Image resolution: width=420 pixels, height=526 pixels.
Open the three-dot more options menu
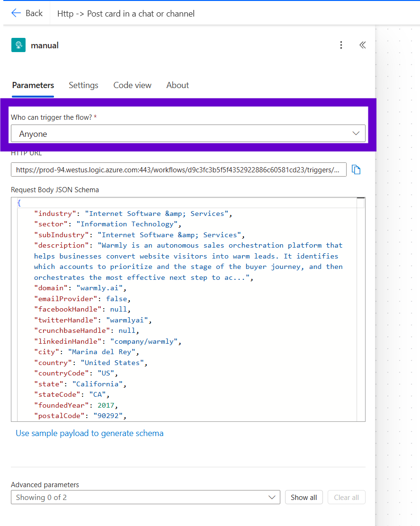click(341, 45)
